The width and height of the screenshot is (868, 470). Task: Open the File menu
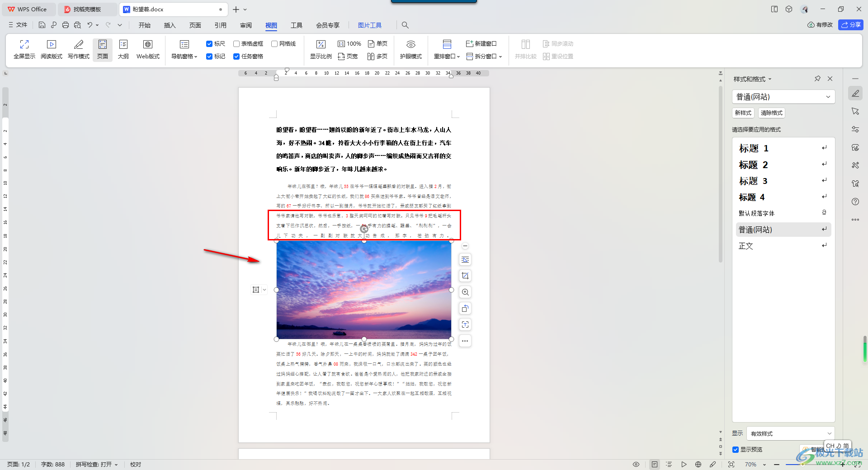pyautogui.click(x=18, y=25)
